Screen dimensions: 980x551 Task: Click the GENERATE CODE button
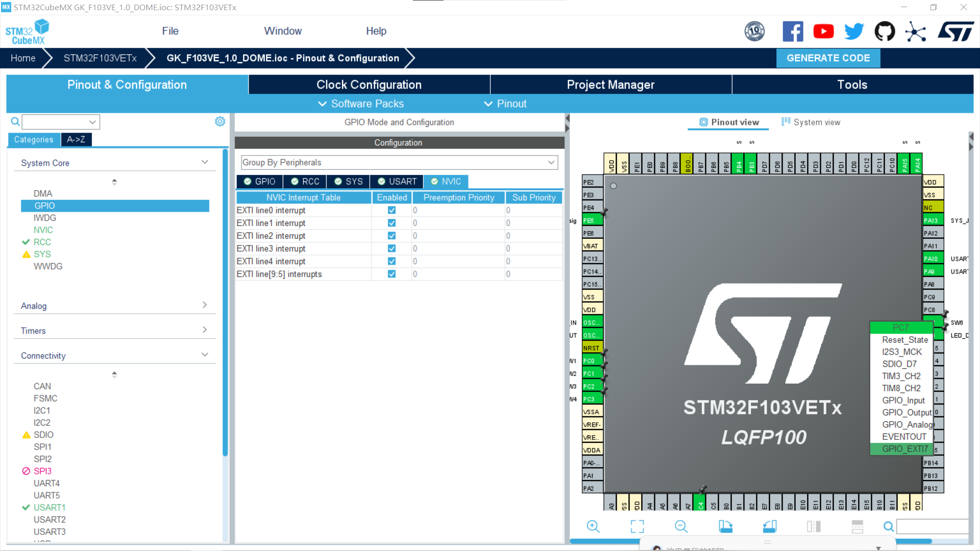tap(828, 58)
